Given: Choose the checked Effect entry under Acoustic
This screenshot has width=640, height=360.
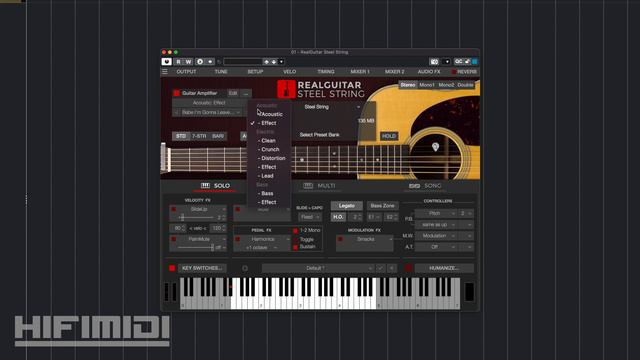Looking at the screenshot, I should coord(269,123).
